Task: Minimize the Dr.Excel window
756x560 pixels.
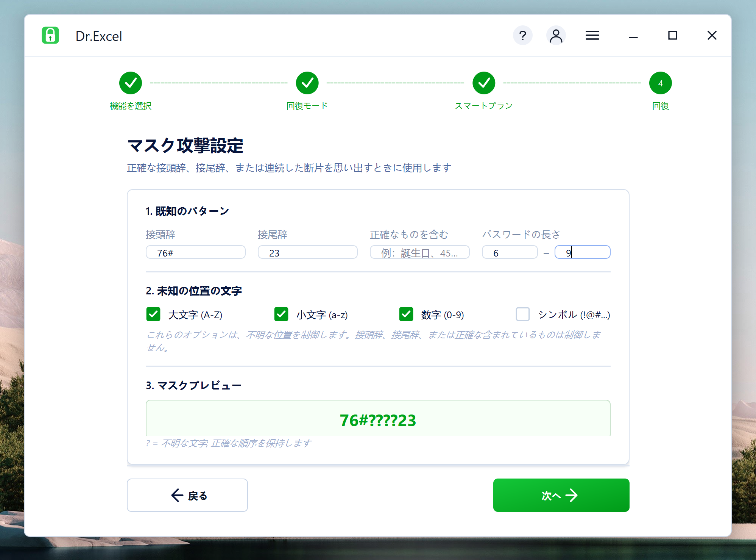Action: pos(633,37)
